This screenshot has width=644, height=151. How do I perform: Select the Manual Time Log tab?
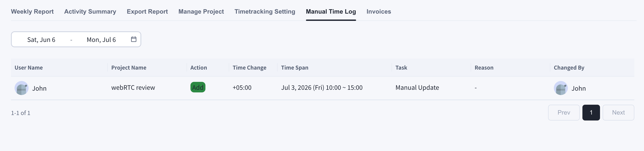tap(331, 11)
